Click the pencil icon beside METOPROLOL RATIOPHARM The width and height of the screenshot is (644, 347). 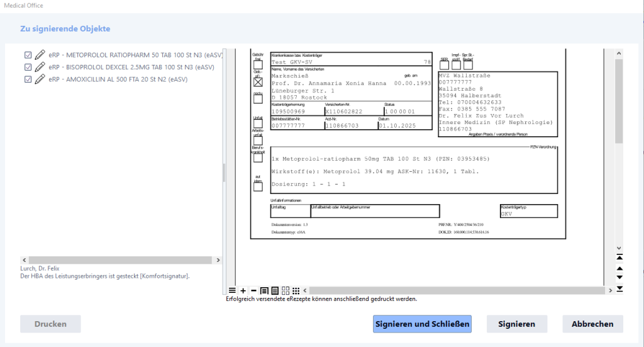pos(40,55)
